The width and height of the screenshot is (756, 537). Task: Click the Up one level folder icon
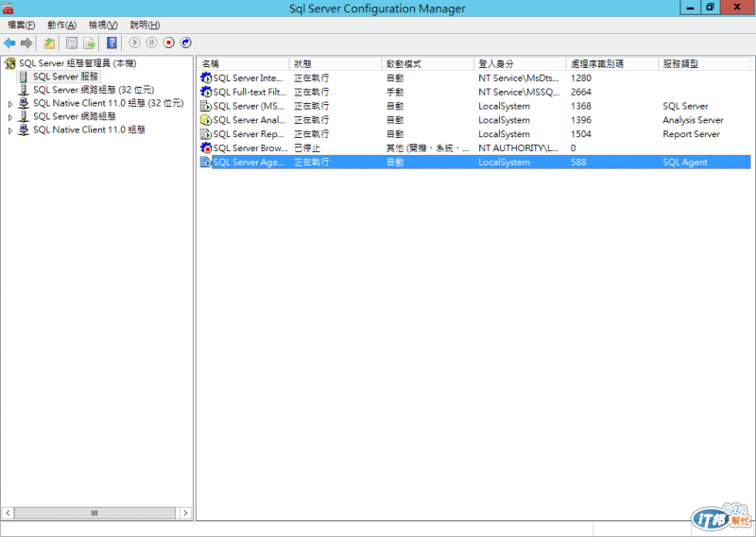(x=49, y=43)
